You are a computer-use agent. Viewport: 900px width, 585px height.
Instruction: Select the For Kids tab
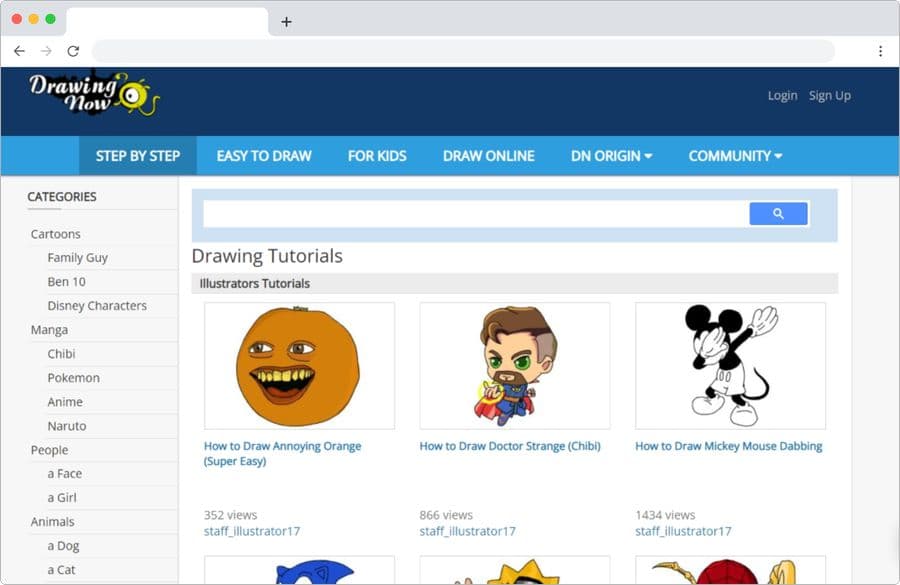tap(377, 156)
